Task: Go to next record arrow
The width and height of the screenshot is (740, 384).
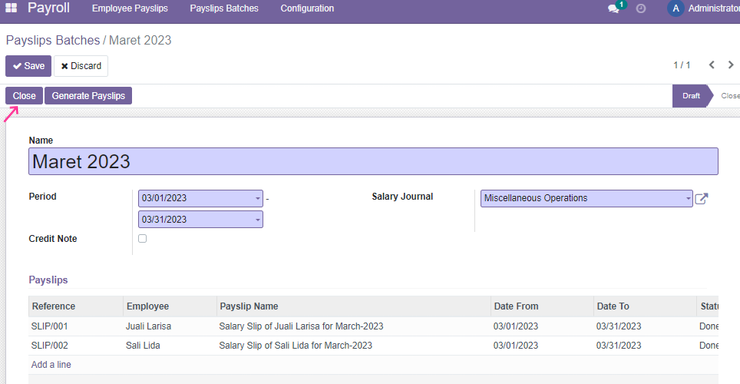Action: (x=731, y=65)
